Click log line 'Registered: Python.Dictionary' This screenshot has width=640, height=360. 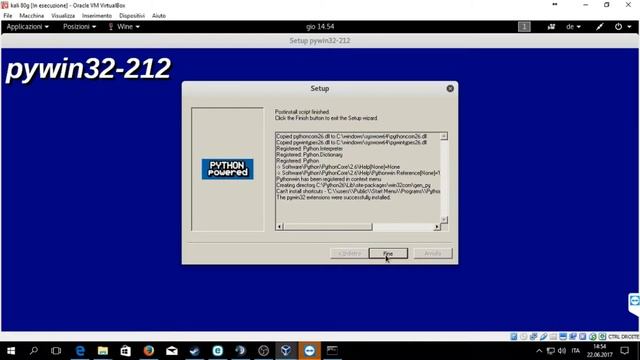tap(309, 155)
